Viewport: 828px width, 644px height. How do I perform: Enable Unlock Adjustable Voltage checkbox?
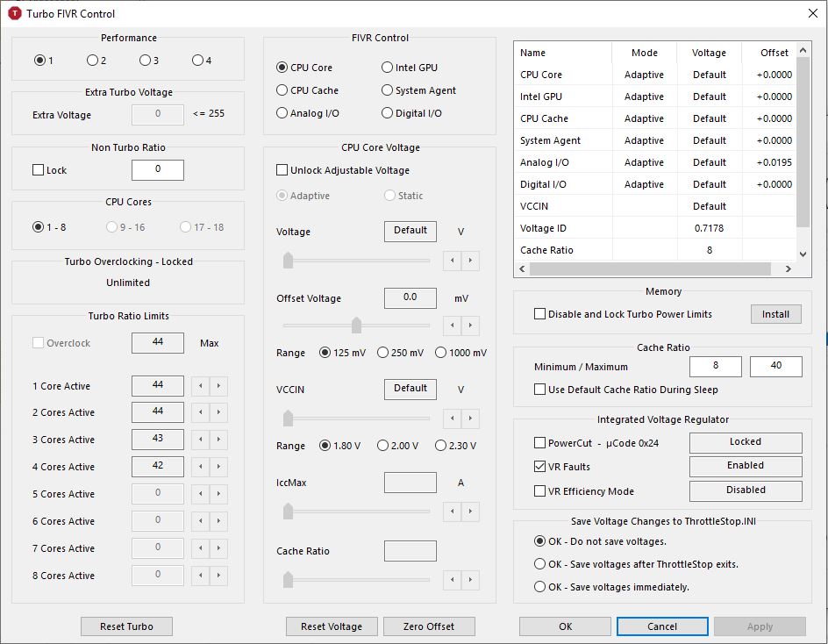point(282,170)
